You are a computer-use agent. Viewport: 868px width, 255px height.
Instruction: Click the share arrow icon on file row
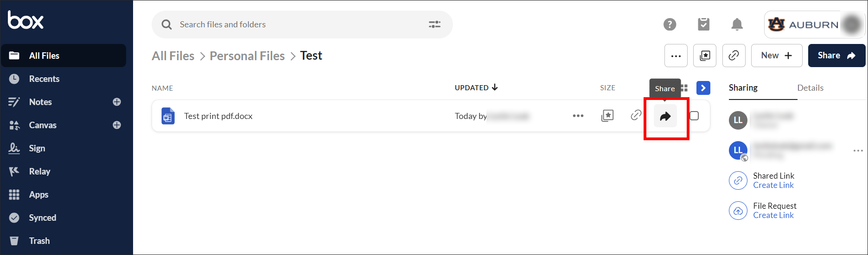point(665,116)
